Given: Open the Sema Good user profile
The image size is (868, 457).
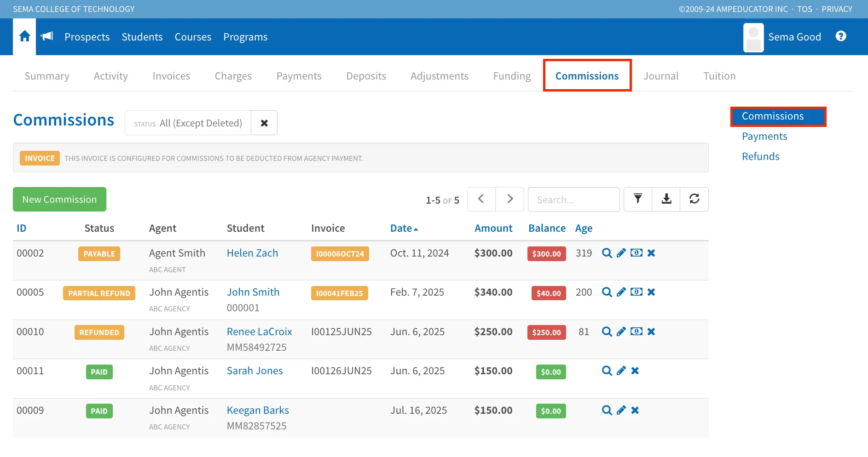Looking at the screenshot, I should (x=782, y=37).
